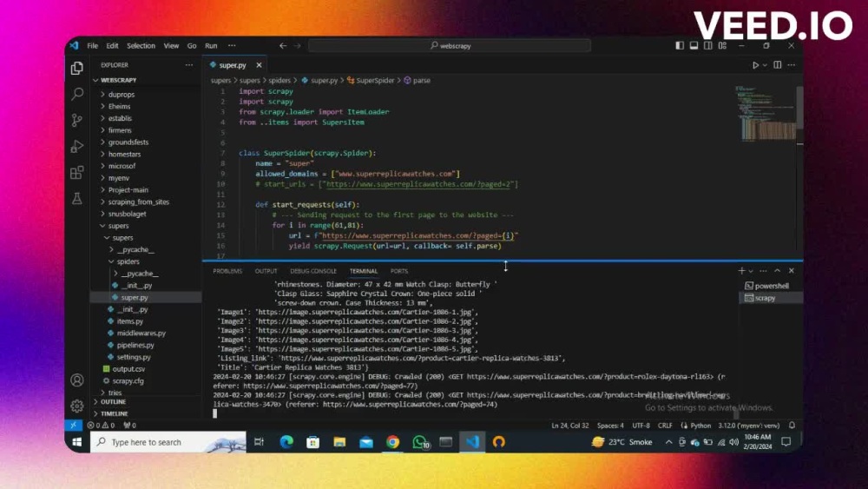Open the Mail app from the taskbar
This screenshot has width=868, height=489.
(366, 442)
